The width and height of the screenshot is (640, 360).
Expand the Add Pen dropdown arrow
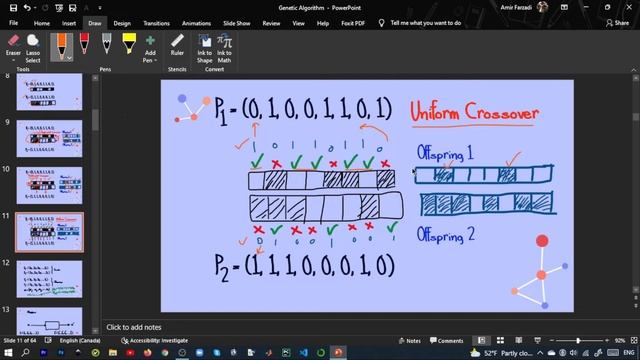(156, 60)
